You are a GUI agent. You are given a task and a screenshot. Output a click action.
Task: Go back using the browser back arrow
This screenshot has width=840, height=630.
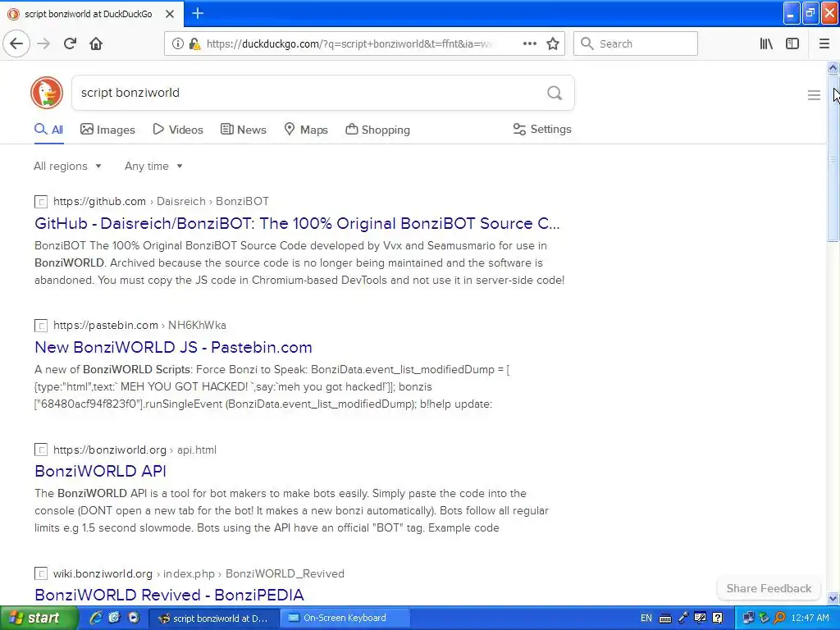(x=16, y=43)
